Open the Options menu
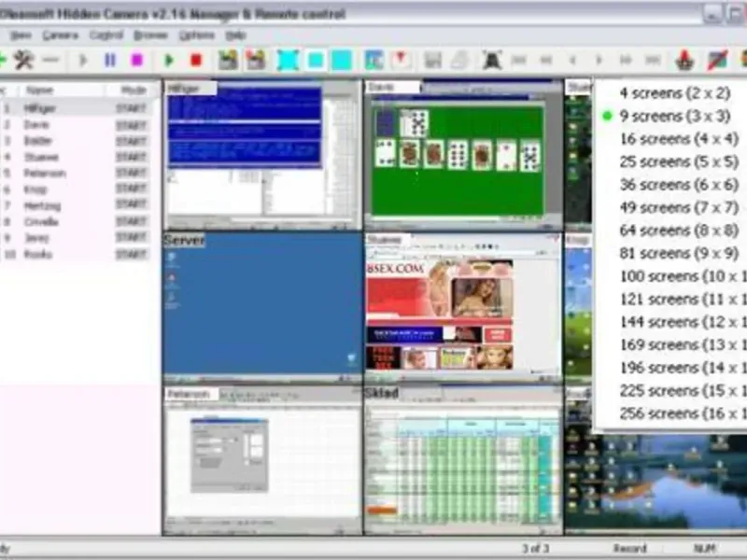 (197, 35)
